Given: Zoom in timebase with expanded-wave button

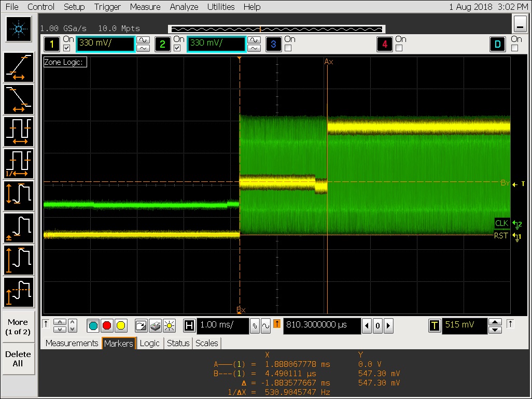Looking at the screenshot, I should click(265, 326).
